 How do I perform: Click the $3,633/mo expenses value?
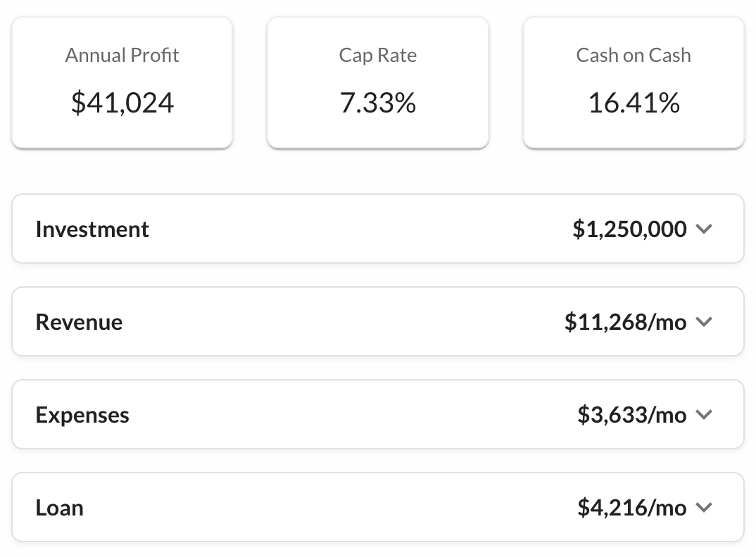(x=632, y=414)
